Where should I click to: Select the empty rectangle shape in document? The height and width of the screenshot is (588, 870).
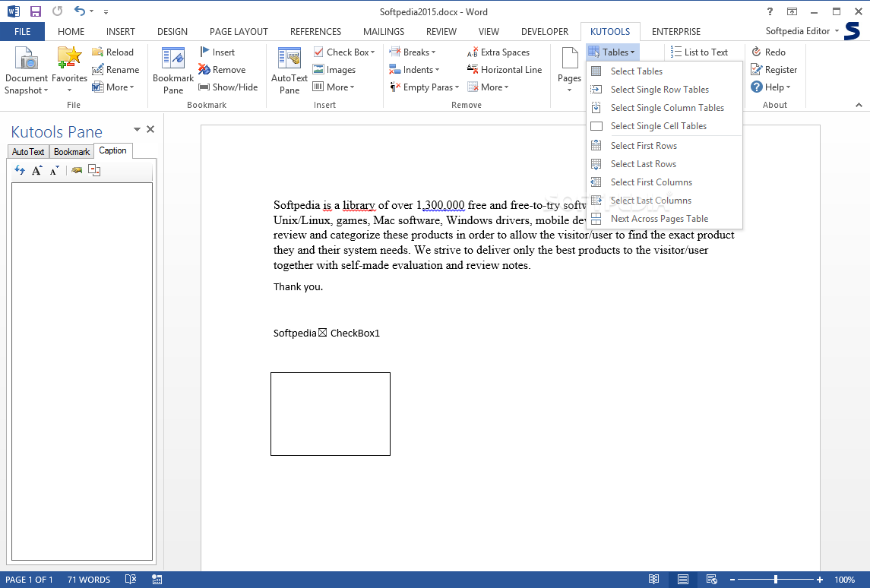coord(330,414)
